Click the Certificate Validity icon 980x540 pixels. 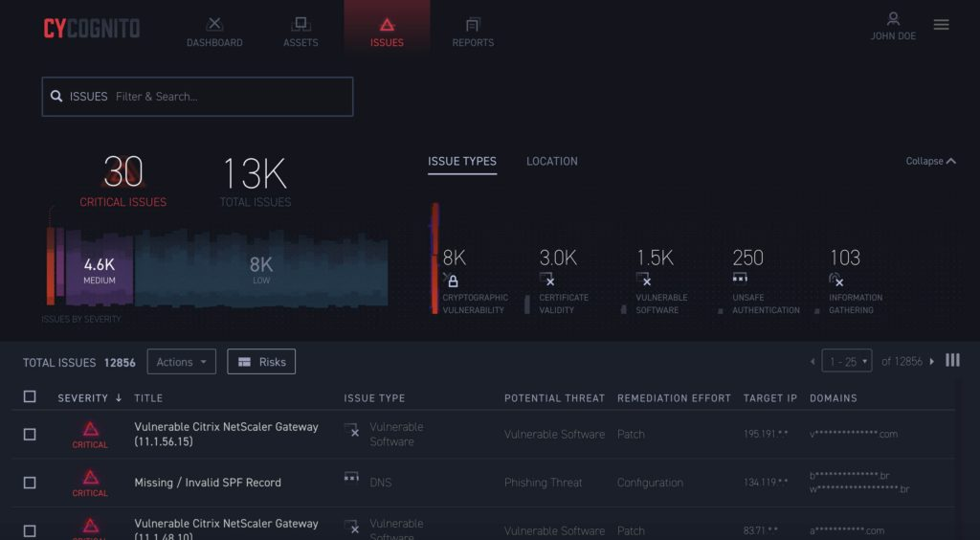[547, 280]
